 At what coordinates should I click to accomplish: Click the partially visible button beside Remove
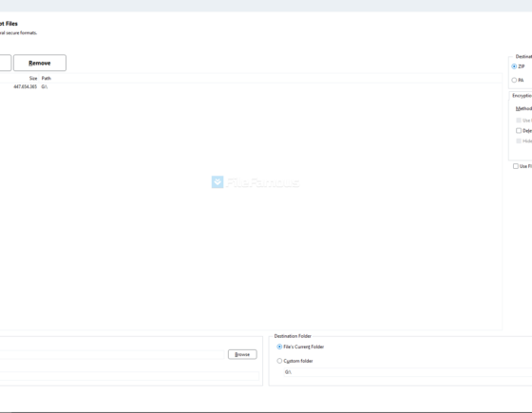pos(6,63)
